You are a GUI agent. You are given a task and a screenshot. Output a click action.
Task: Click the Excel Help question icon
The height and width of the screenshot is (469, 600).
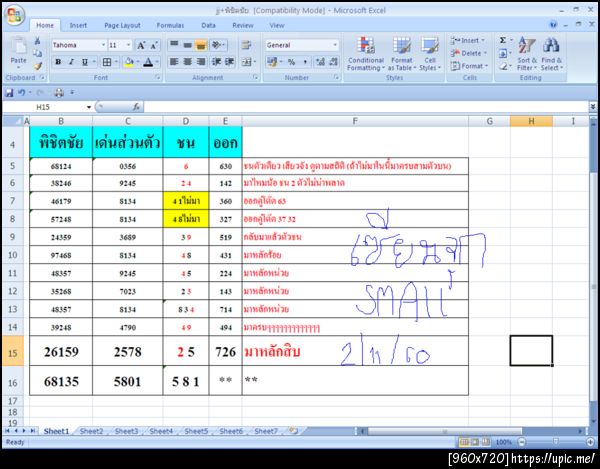point(553,25)
